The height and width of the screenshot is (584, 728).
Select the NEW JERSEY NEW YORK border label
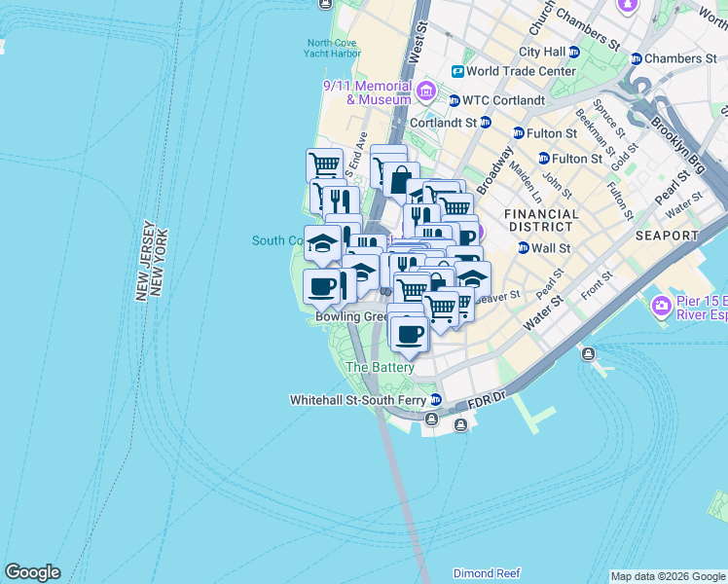tap(152, 261)
